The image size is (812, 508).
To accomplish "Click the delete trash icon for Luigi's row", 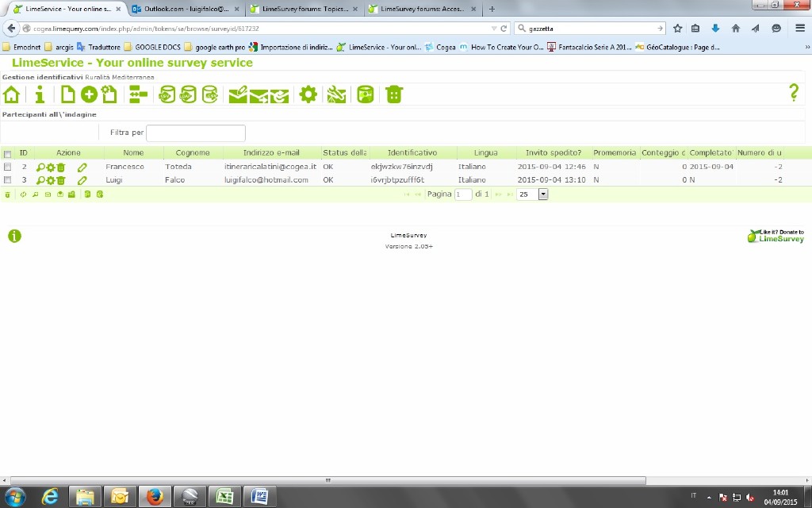I will (61, 180).
